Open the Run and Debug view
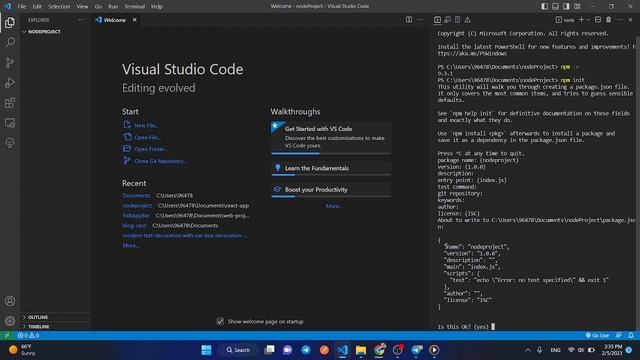Screen dimensions: 640x360 click(10, 82)
